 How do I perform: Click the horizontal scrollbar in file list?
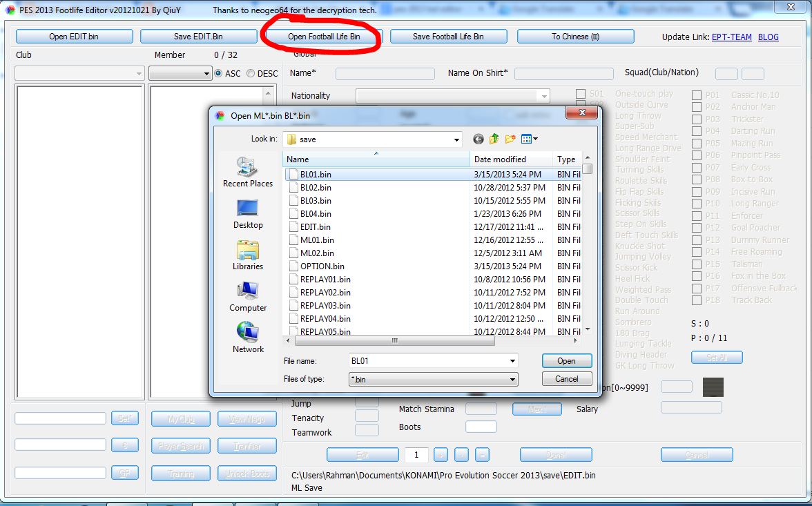pos(395,341)
